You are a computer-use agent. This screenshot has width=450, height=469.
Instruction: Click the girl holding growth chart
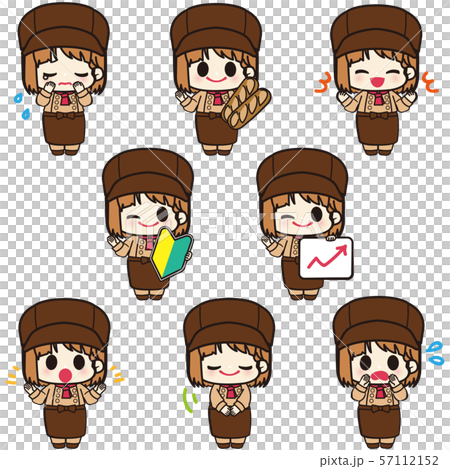click(x=304, y=224)
